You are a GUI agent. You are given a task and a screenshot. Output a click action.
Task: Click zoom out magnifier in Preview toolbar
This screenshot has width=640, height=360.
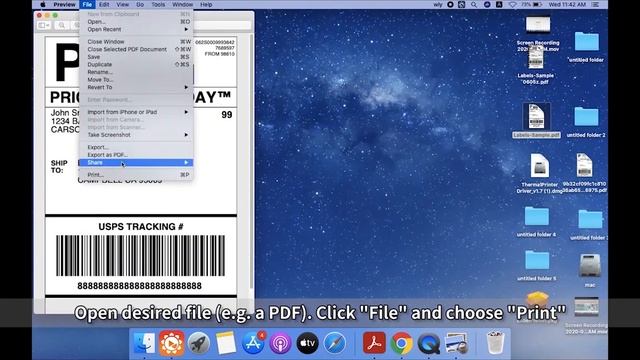point(62,25)
